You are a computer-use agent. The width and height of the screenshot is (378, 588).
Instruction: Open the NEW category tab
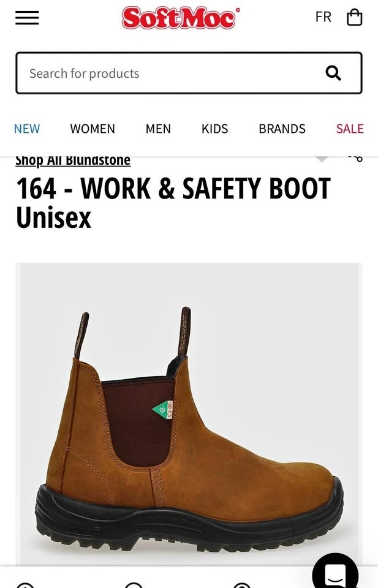(26, 129)
